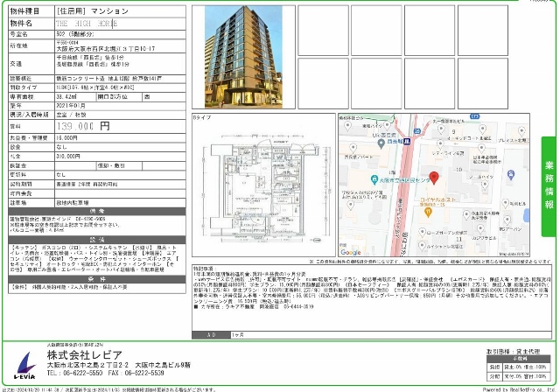The image size is (560, 392).
Task: Click the room number cell 502
Action: point(121,35)
